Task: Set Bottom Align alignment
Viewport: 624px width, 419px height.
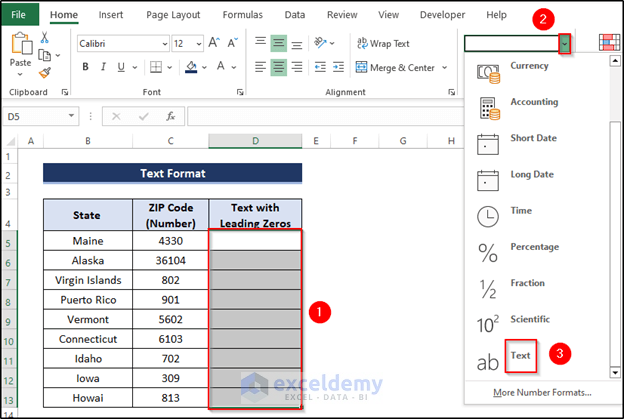Action: 296,44
